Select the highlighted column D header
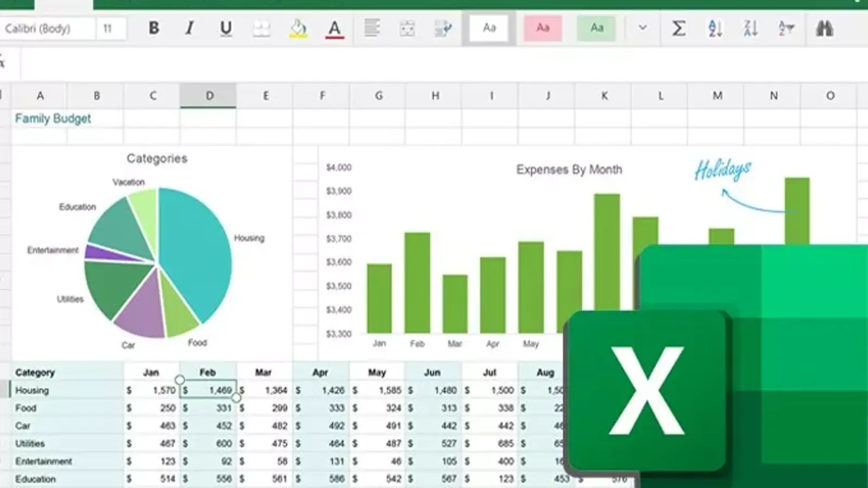This screenshot has height=488, width=868. (209, 96)
